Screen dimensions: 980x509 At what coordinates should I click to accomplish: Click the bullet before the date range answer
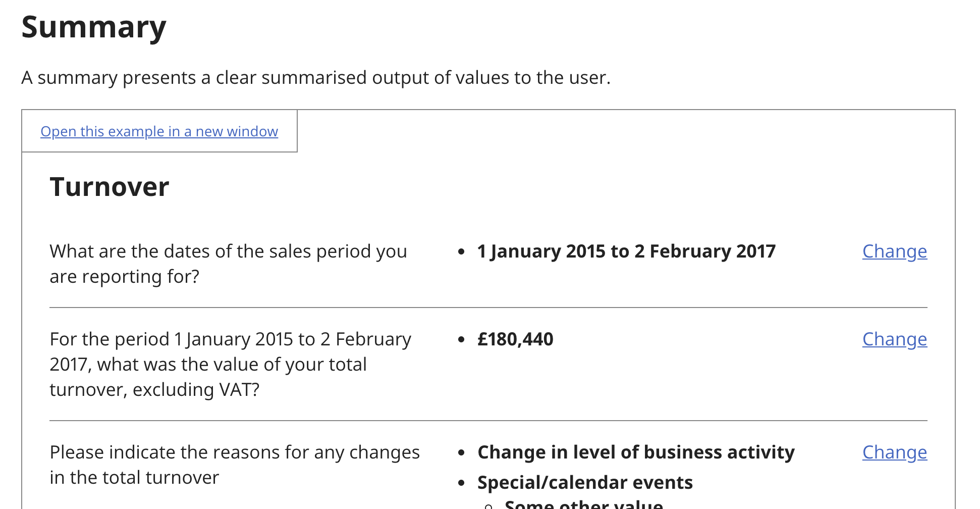click(461, 252)
